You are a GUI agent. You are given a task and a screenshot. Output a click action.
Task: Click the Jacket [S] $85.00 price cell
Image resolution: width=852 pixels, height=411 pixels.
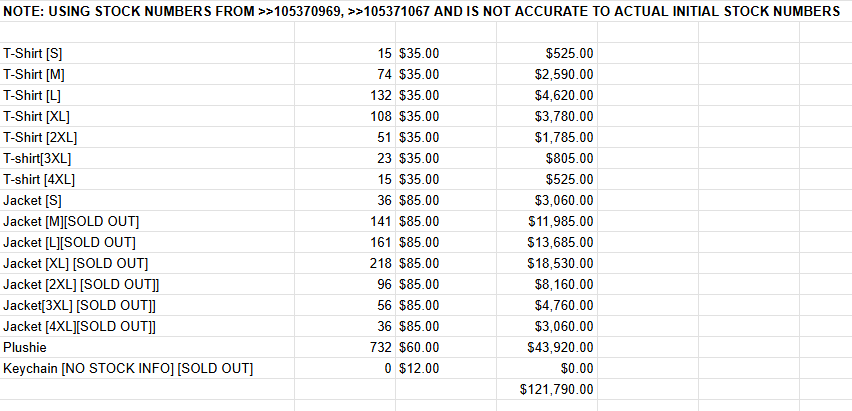pyautogui.click(x=446, y=201)
